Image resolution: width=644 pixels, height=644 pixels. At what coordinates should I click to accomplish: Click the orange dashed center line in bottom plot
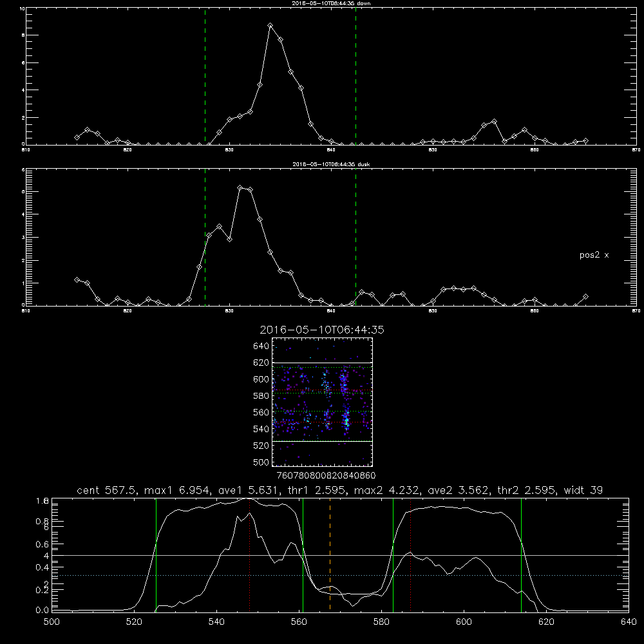pyautogui.click(x=330, y=554)
